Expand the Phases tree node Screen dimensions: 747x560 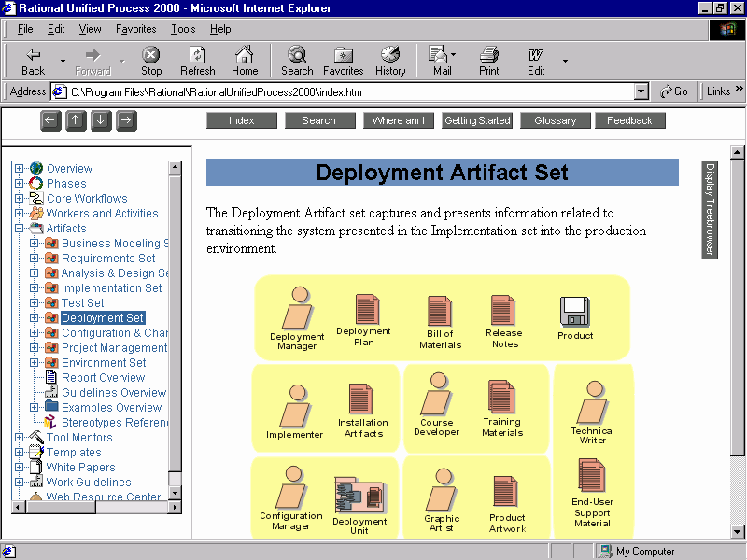pos(19,183)
